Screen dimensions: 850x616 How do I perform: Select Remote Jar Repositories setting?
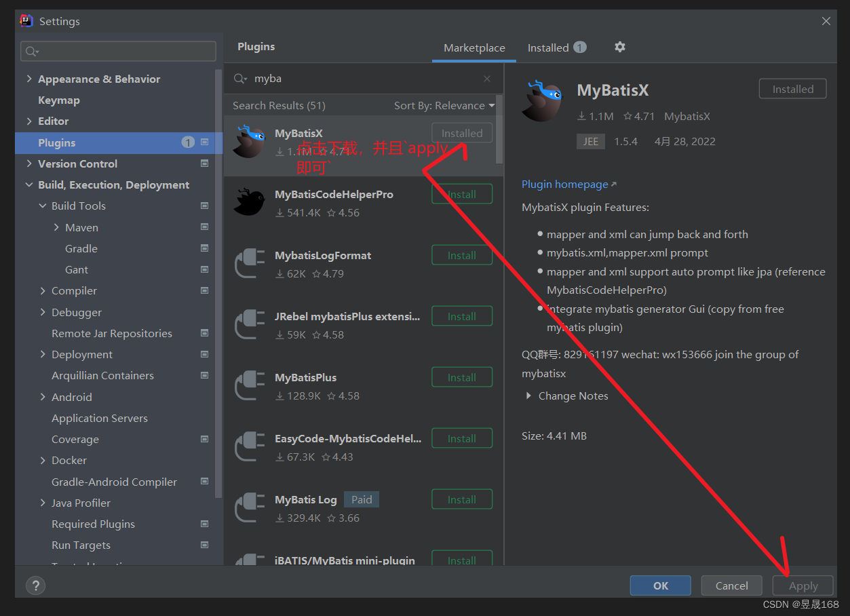point(112,333)
